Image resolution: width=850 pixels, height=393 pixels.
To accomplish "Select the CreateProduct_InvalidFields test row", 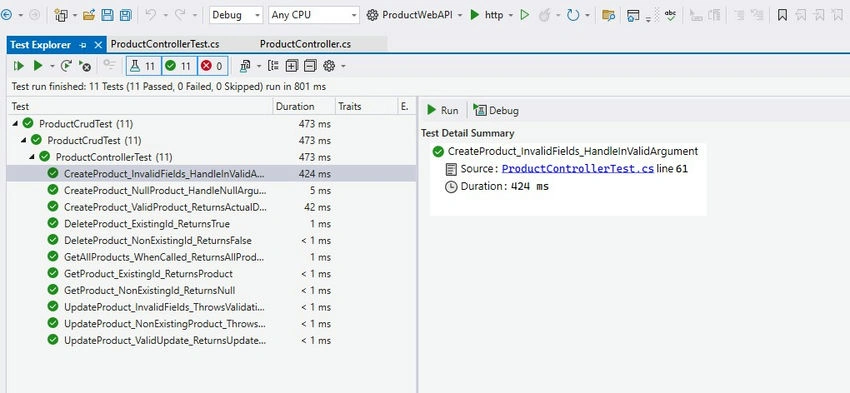I will coord(212,173).
